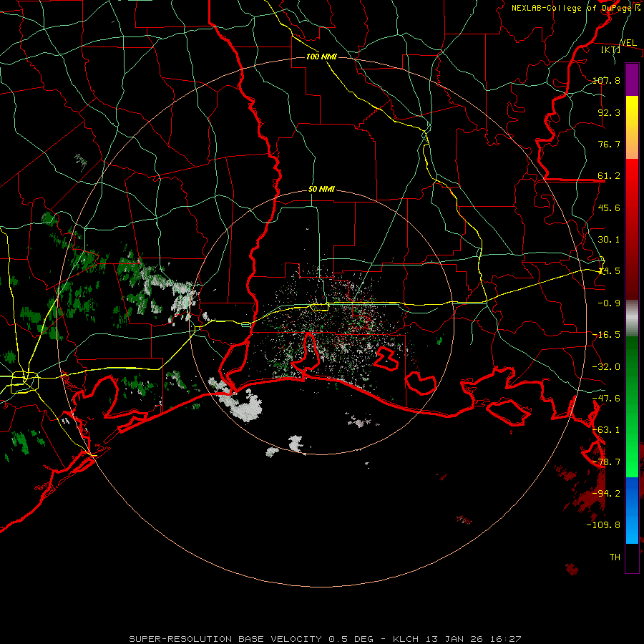Click the VEL legend title
Image resolution: width=644 pixels, height=644 pixels.
[628, 43]
